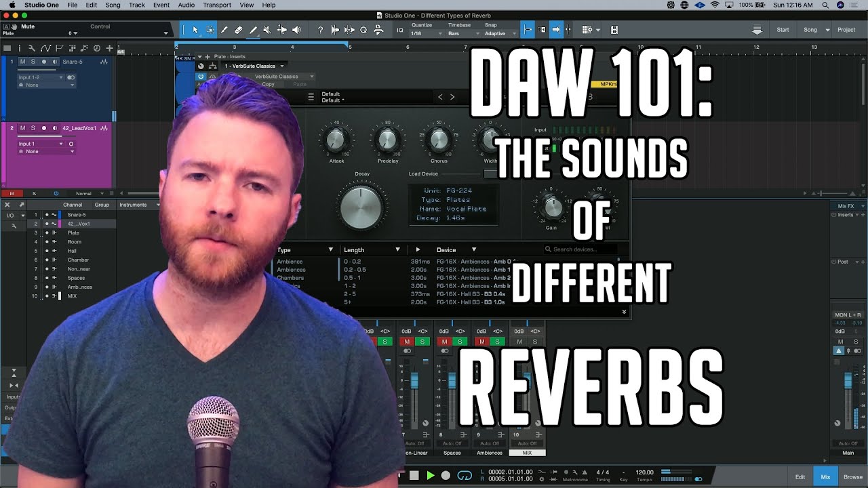This screenshot has height=488, width=868.
Task: Solo the Snare-5 track
Action: 33,62
